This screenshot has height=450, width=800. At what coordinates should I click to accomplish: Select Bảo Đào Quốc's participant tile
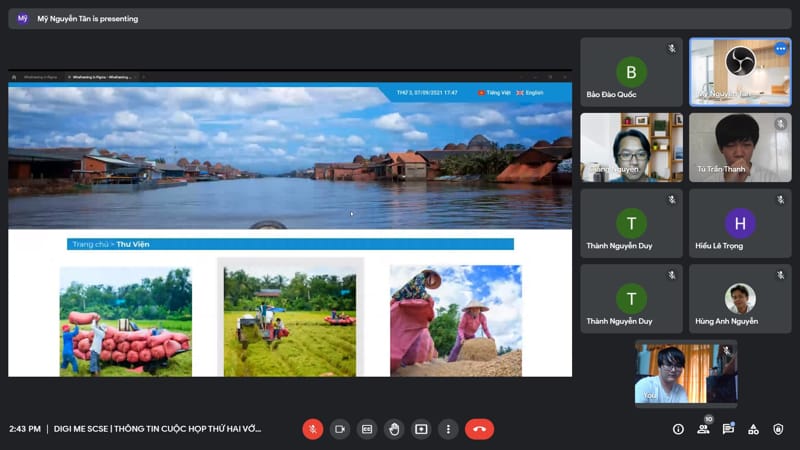tap(631, 72)
